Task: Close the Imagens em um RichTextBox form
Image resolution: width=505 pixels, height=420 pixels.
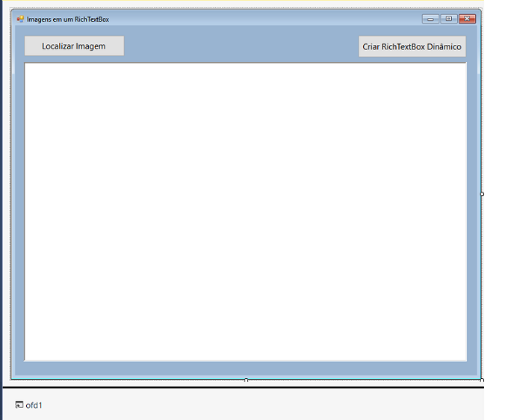Action: 467,19
